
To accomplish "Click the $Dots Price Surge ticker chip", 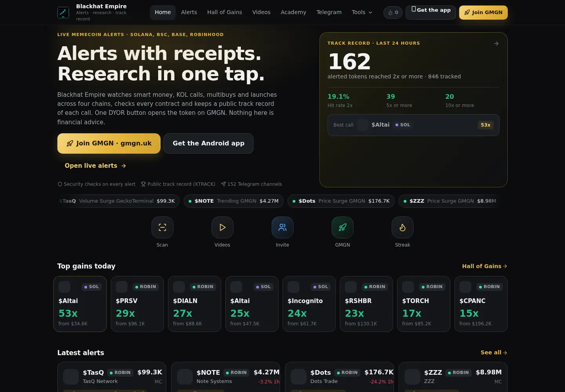I will [x=341, y=201].
